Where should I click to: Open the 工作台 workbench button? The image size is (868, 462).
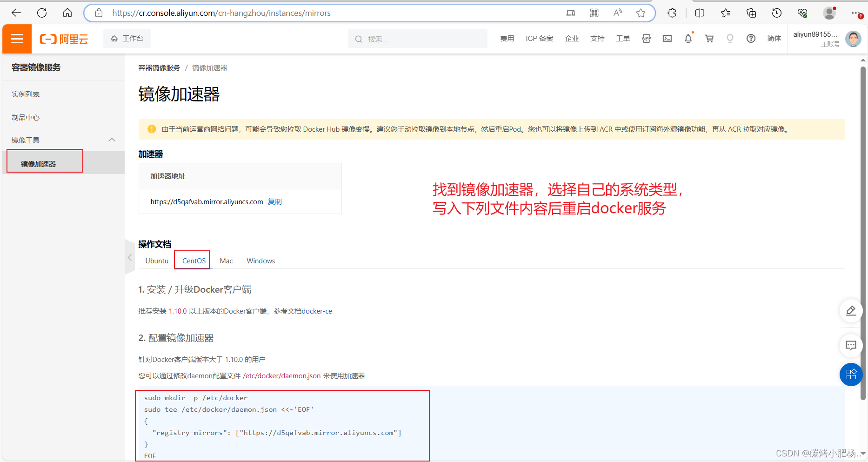coord(127,39)
